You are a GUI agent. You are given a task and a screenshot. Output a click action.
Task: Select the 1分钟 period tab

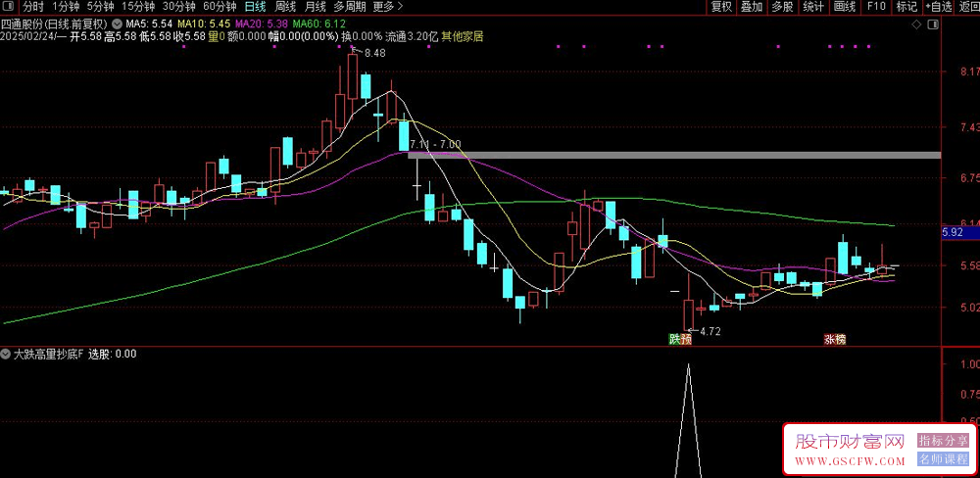[x=66, y=7]
